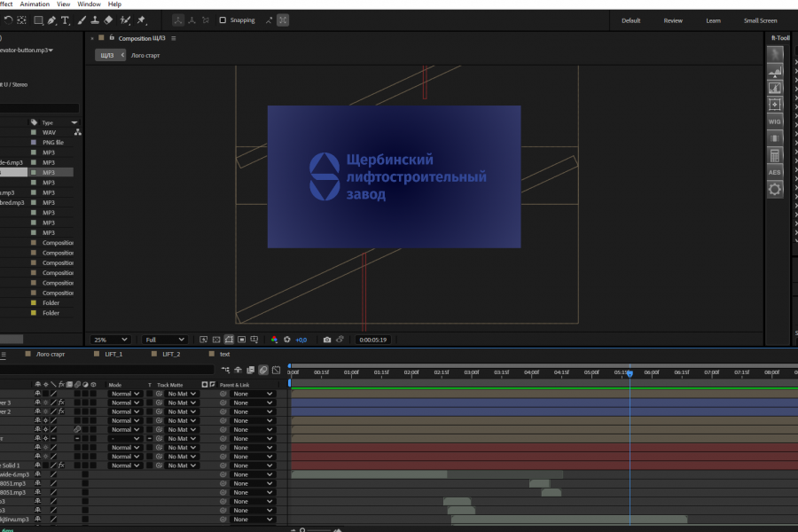Click the snap bounding box icon after Snapping

tap(283, 20)
